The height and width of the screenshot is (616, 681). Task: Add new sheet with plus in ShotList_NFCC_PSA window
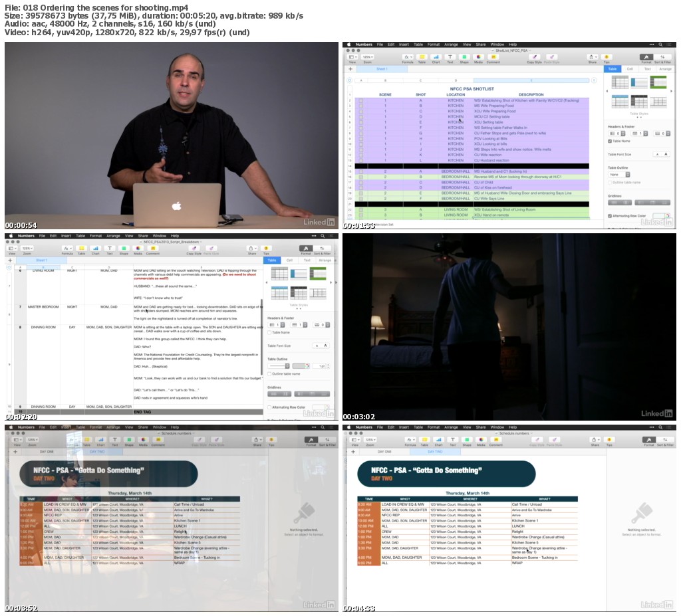point(350,69)
